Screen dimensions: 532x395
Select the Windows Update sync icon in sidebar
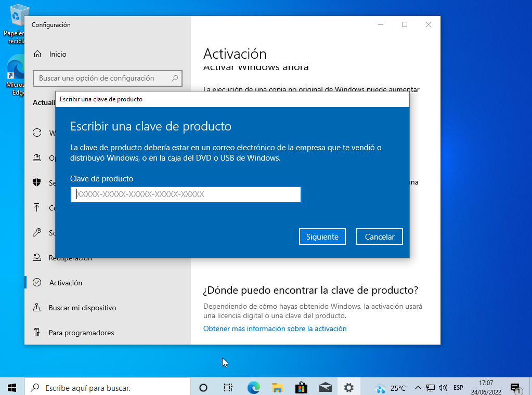pyautogui.click(x=37, y=133)
